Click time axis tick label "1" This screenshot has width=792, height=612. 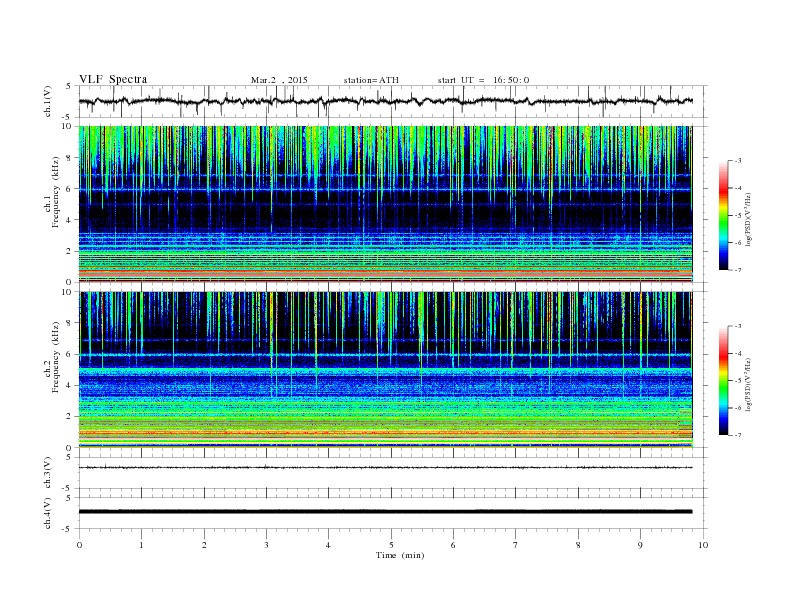coord(141,545)
